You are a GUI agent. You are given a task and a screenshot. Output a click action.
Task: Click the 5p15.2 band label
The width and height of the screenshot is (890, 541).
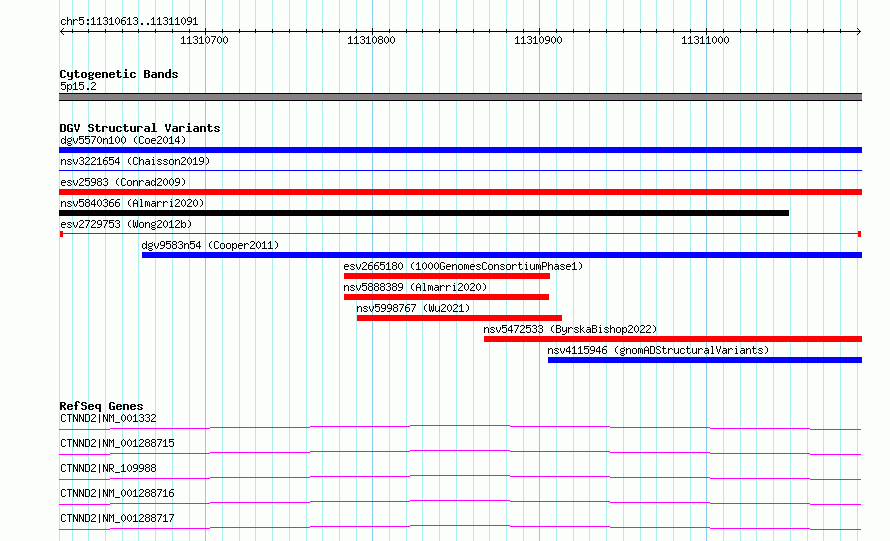[x=78, y=86]
